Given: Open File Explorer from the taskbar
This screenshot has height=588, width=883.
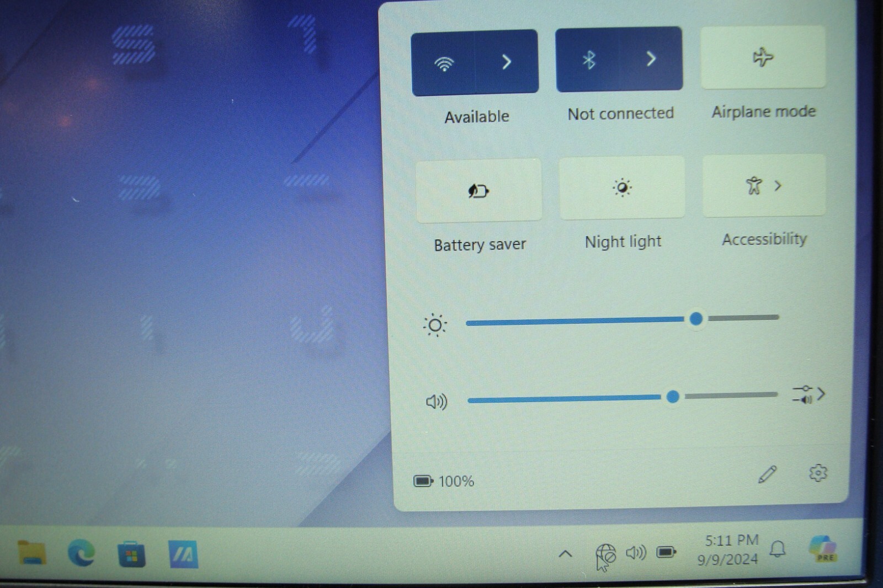Looking at the screenshot, I should click(x=31, y=553).
